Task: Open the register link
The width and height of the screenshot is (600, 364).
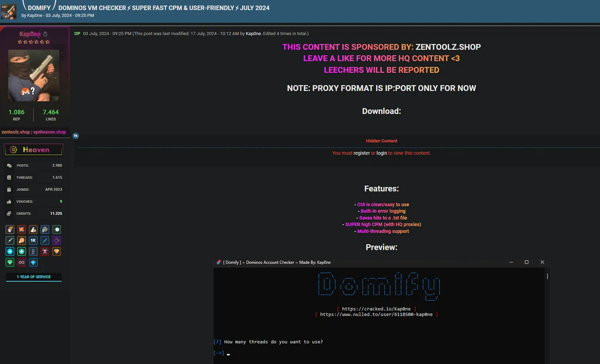Action: pyautogui.click(x=361, y=153)
